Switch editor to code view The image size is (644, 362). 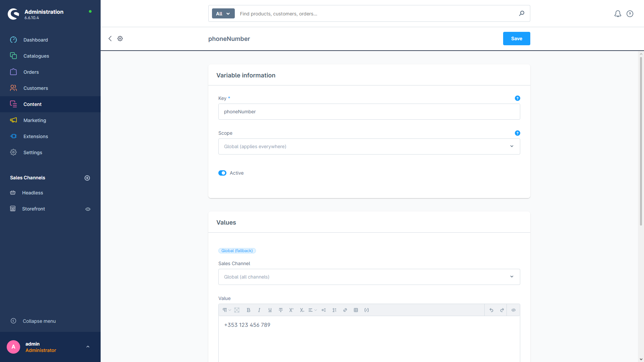click(514, 310)
